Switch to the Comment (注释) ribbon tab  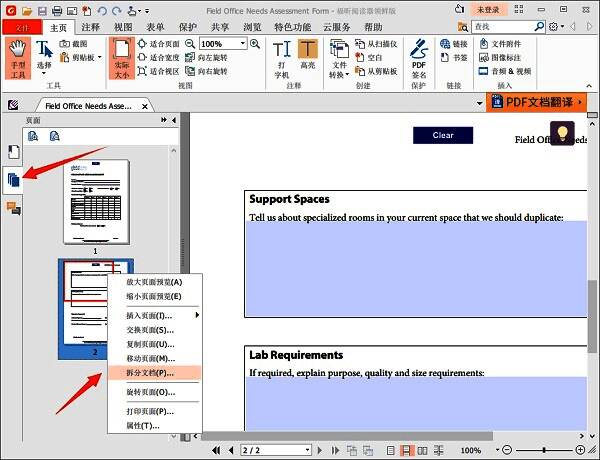tap(90, 28)
